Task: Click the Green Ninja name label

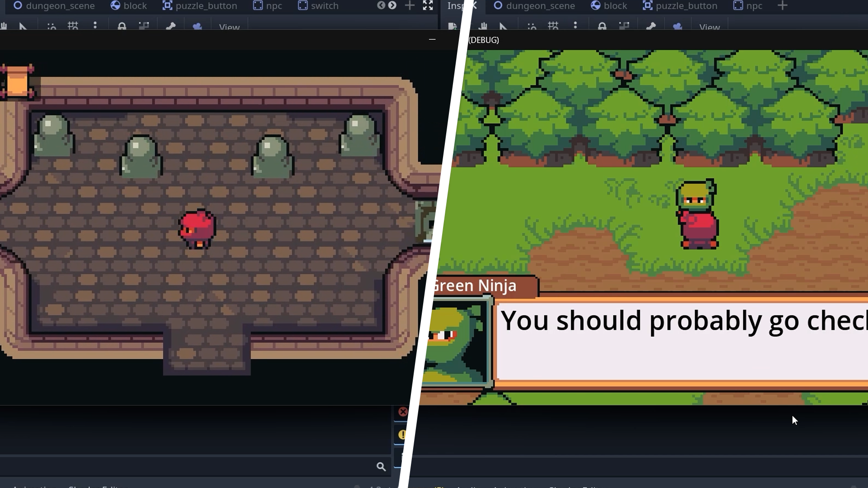Action: (474, 286)
